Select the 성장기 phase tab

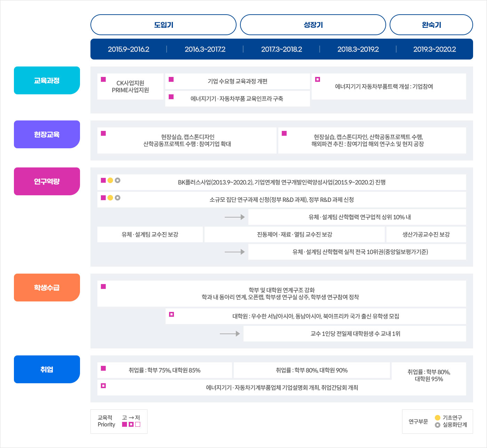coord(313,25)
